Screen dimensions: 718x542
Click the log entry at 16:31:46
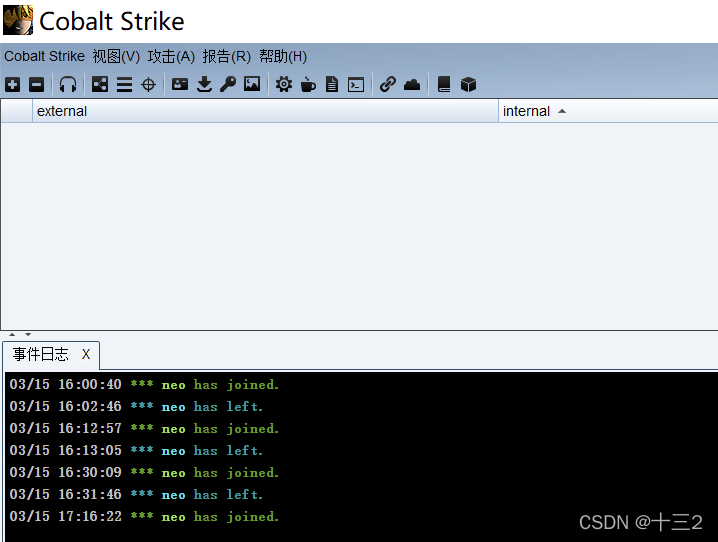click(136, 494)
